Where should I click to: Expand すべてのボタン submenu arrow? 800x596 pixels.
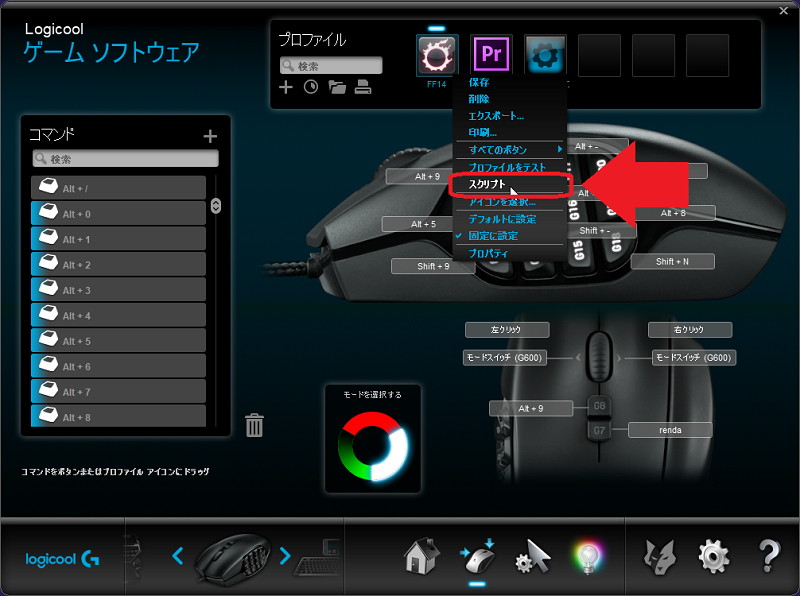pos(560,149)
